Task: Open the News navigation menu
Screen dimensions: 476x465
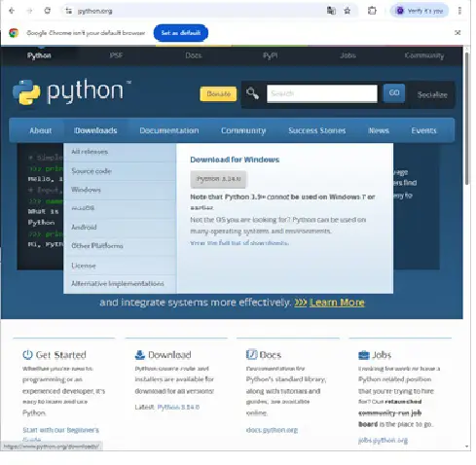Action: point(379,130)
